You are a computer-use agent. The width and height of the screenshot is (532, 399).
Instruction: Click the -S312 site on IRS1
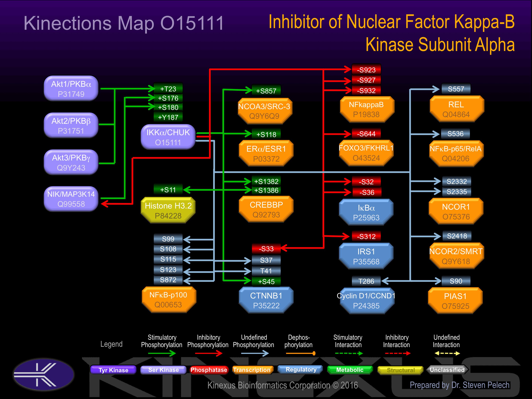tap(366, 236)
